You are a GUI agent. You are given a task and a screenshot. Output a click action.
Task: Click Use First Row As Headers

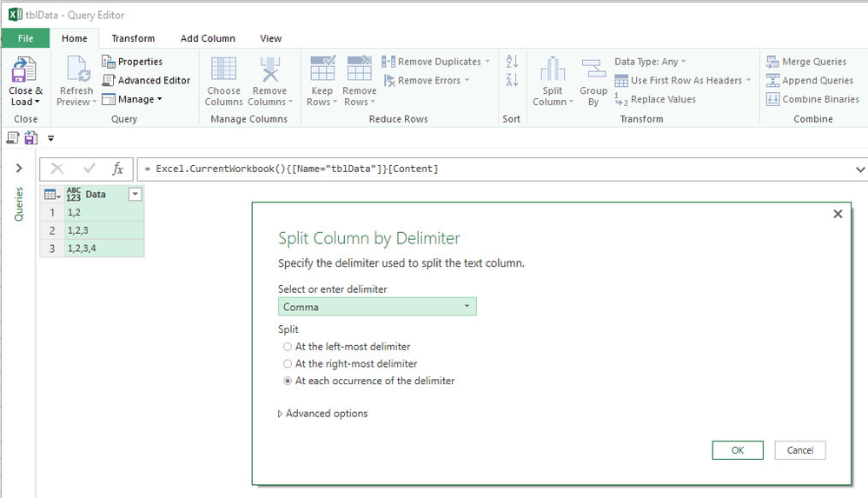(678, 80)
